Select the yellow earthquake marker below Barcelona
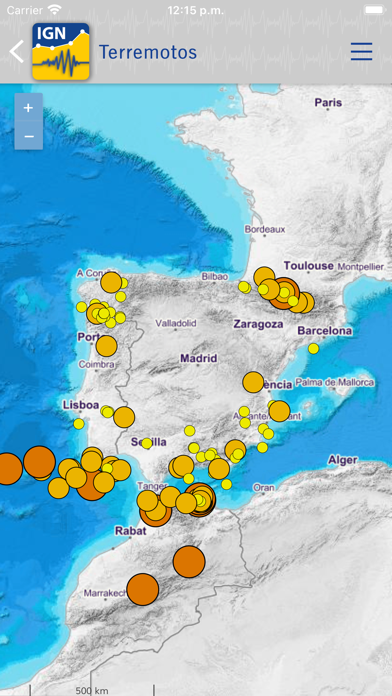This screenshot has width=392, height=696. point(313,348)
